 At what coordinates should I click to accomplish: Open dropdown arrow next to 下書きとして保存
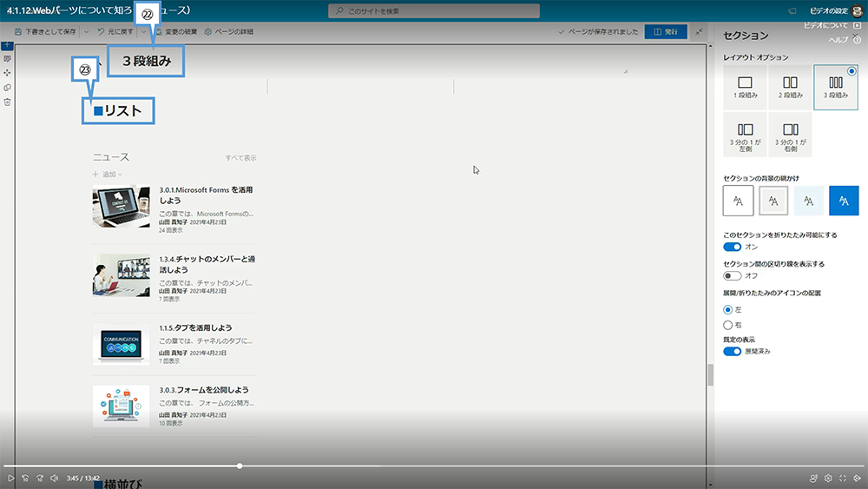[x=86, y=31]
